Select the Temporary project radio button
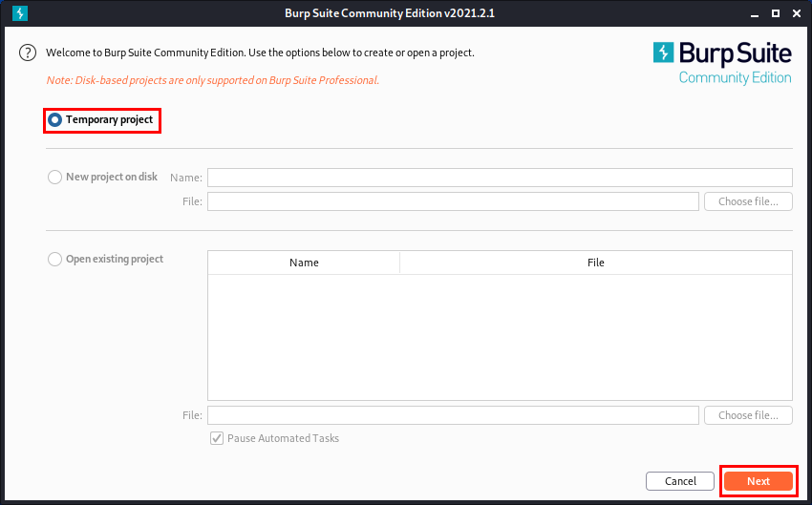812x505 pixels. point(54,120)
